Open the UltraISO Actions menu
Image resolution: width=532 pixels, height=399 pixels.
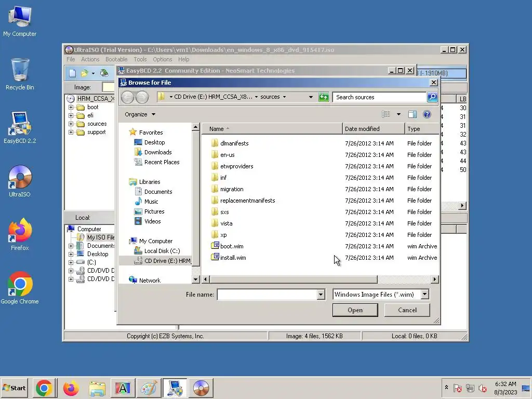click(x=90, y=59)
